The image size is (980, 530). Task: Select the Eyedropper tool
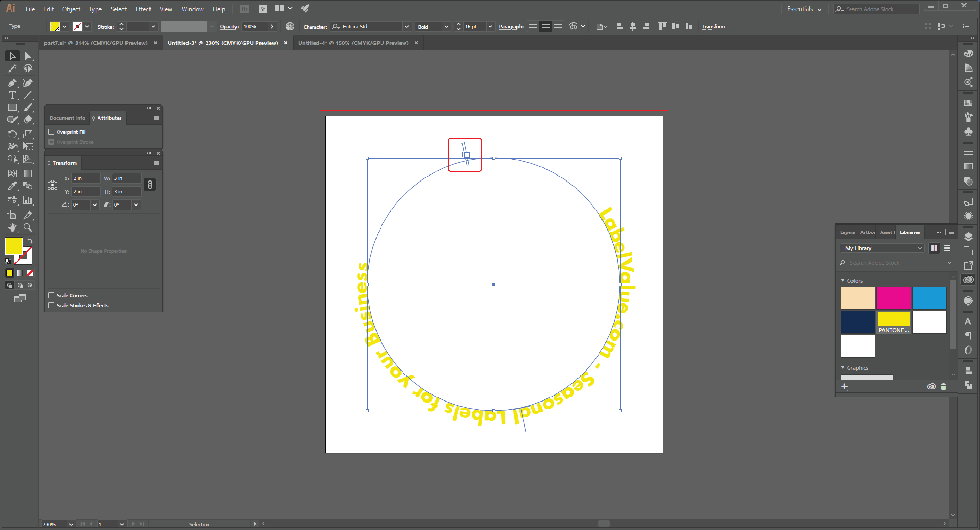pyautogui.click(x=12, y=186)
